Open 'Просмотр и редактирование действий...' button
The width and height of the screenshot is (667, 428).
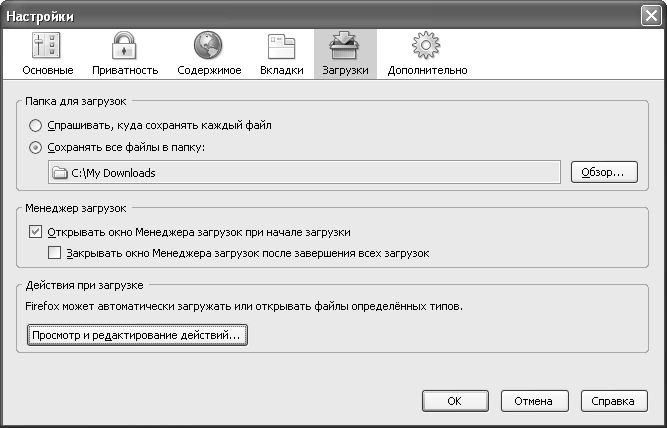pyautogui.click(x=136, y=336)
